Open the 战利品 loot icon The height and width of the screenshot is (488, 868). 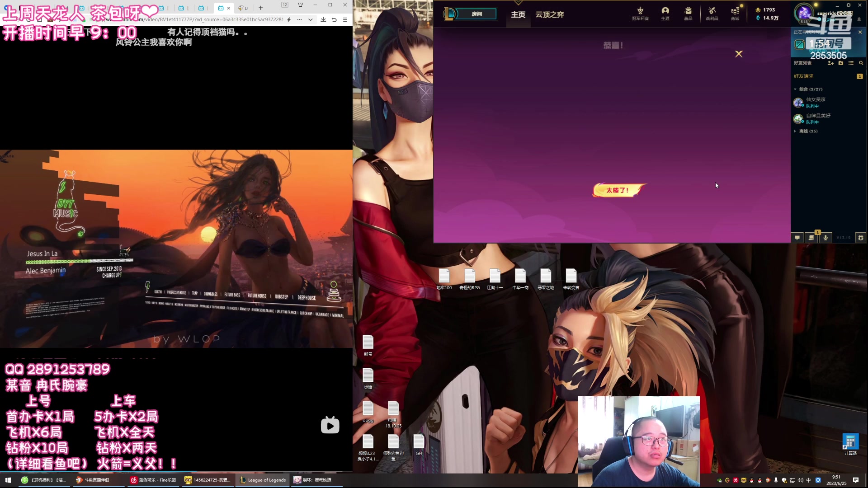pyautogui.click(x=712, y=14)
